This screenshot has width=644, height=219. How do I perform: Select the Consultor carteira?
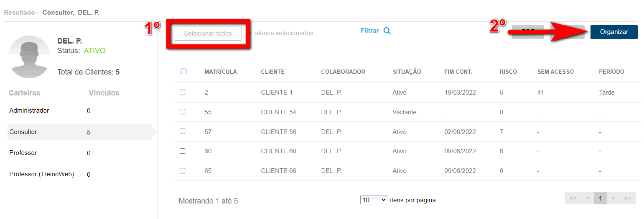[23, 132]
